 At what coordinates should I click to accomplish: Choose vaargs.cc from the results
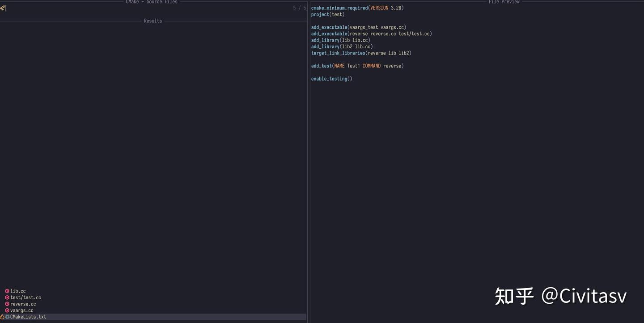(22, 310)
